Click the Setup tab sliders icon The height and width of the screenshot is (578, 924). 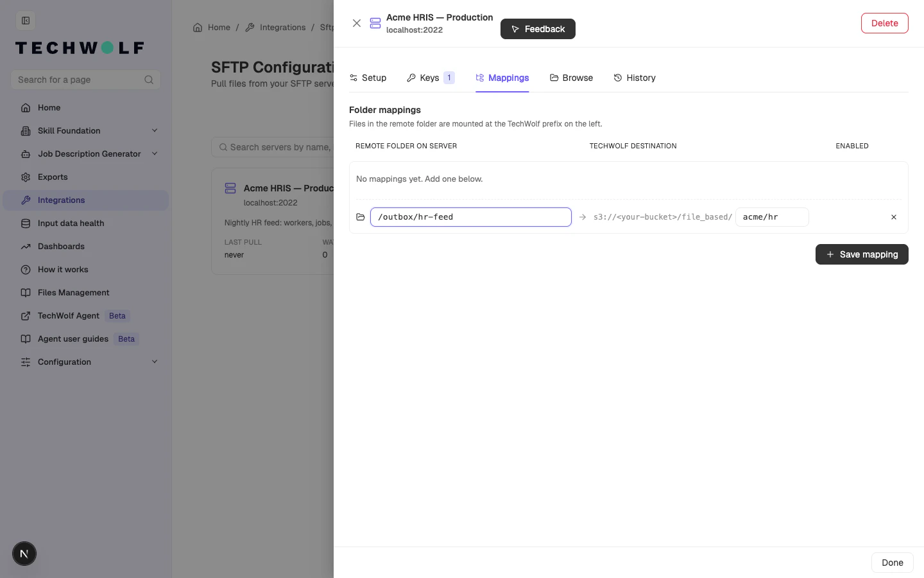[354, 78]
